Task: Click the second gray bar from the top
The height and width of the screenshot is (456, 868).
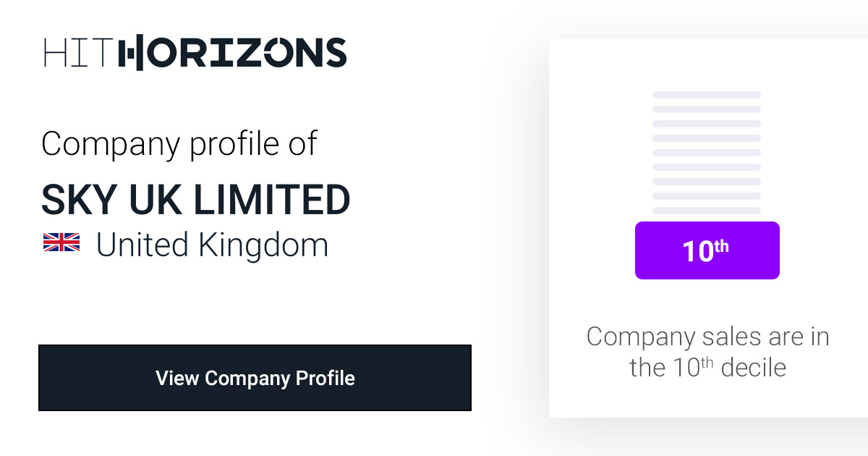Action: (707, 109)
